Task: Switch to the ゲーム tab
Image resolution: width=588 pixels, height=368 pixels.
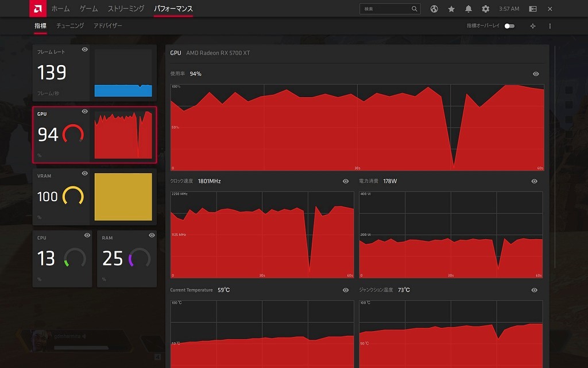Action: 88,9
